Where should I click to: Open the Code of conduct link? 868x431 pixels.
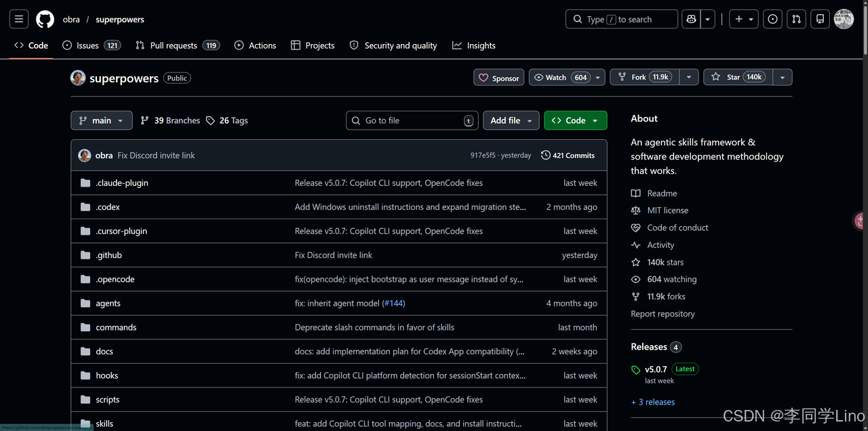pyautogui.click(x=670, y=228)
